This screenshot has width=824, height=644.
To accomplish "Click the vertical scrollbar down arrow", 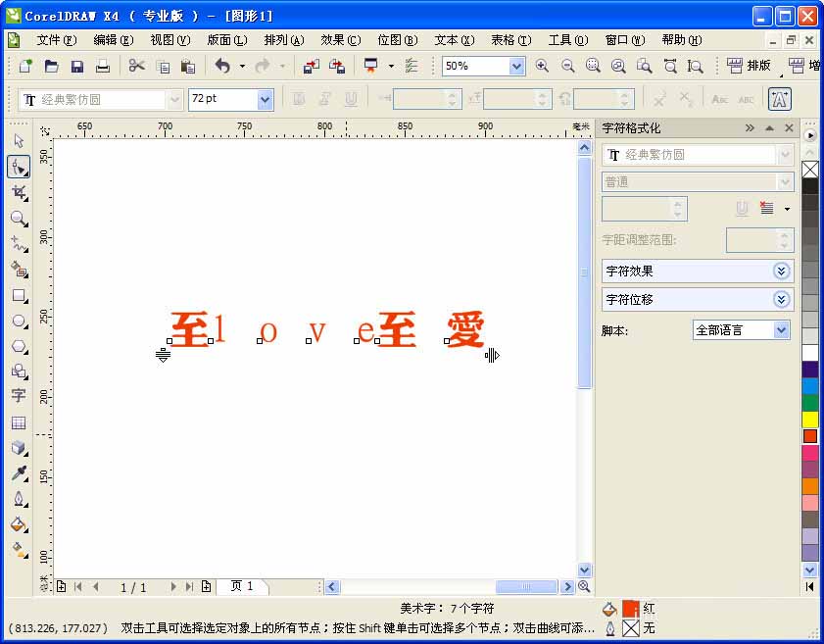I will click(584, 570).
